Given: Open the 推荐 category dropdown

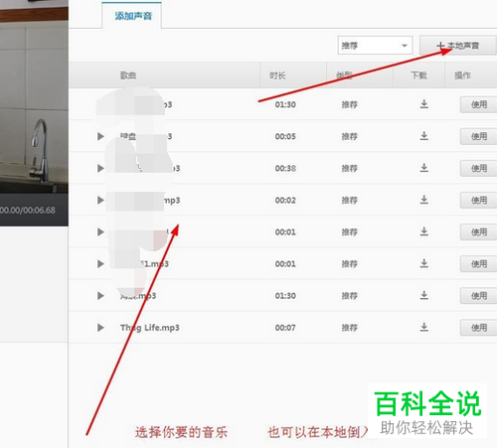Looking at the screenshot, I should pyautogui.click(x=375, y=46).
